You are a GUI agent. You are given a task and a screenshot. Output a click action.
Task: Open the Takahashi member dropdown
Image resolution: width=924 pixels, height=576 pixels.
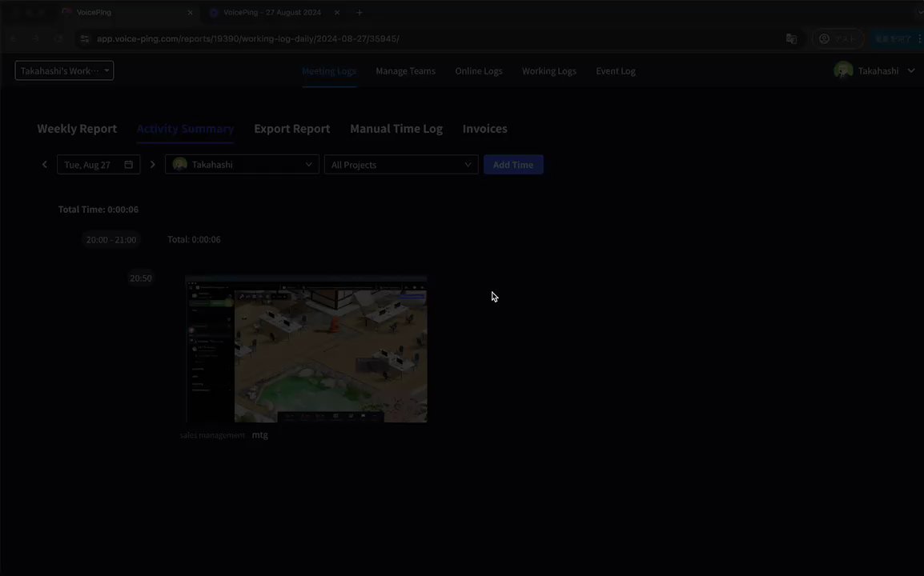click(242, 164)
